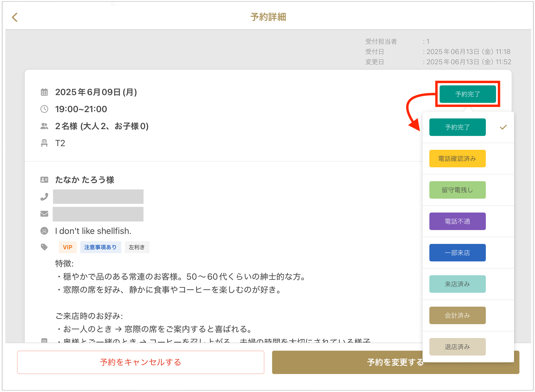Viewport: 535px width, 392px height.
Task: Click the guests icon beside 2名様
Action: coord(44,126)
